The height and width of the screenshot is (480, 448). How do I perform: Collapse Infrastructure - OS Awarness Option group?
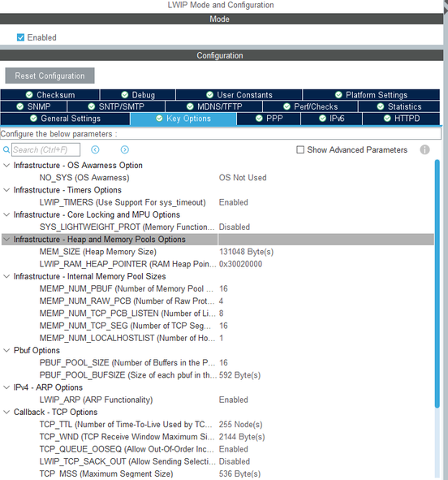(6, 166)
